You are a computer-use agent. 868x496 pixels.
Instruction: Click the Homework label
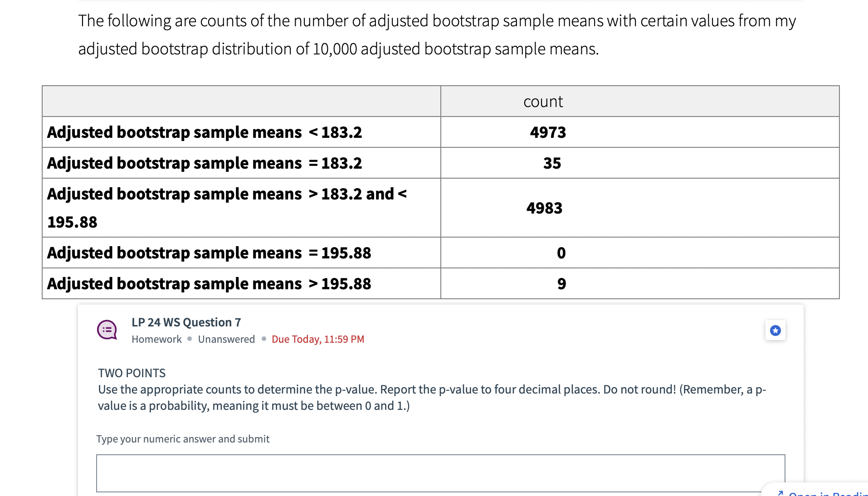156,339
